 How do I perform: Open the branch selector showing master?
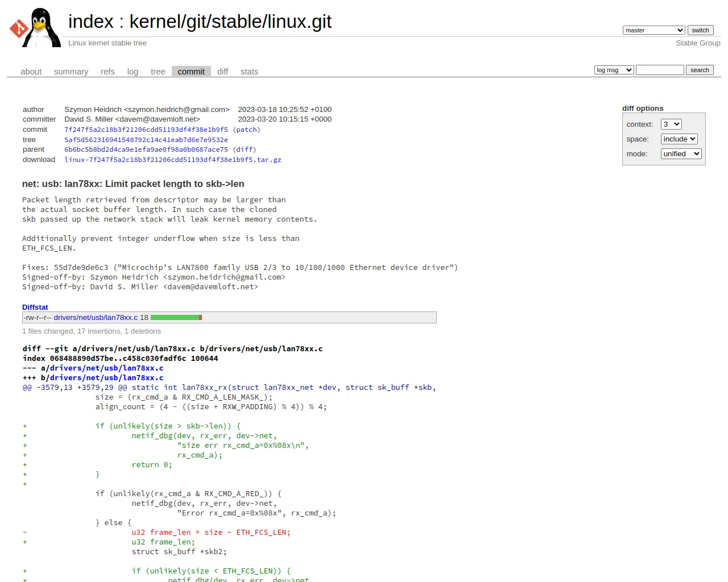pyautogui.click(x=653, y=30)
